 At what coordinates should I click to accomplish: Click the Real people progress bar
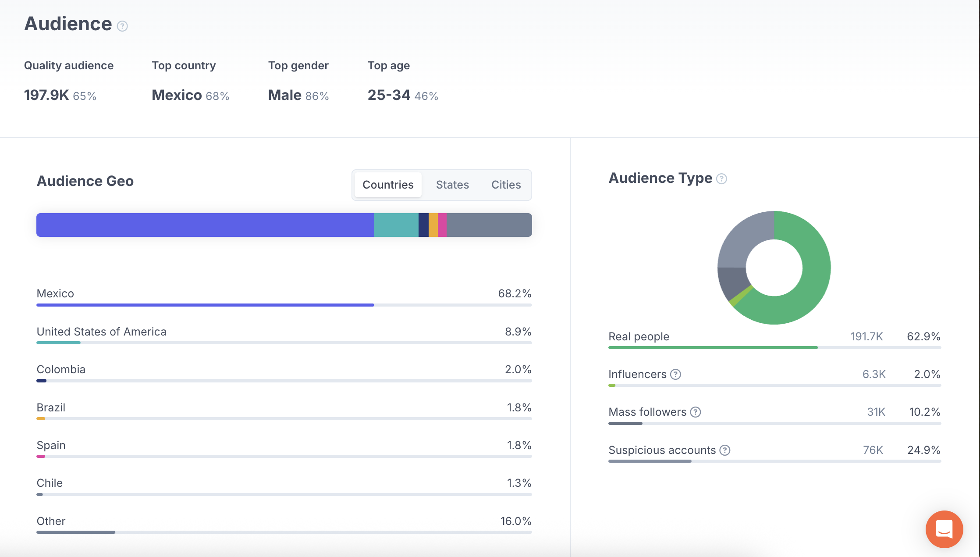tap(713, 347)
